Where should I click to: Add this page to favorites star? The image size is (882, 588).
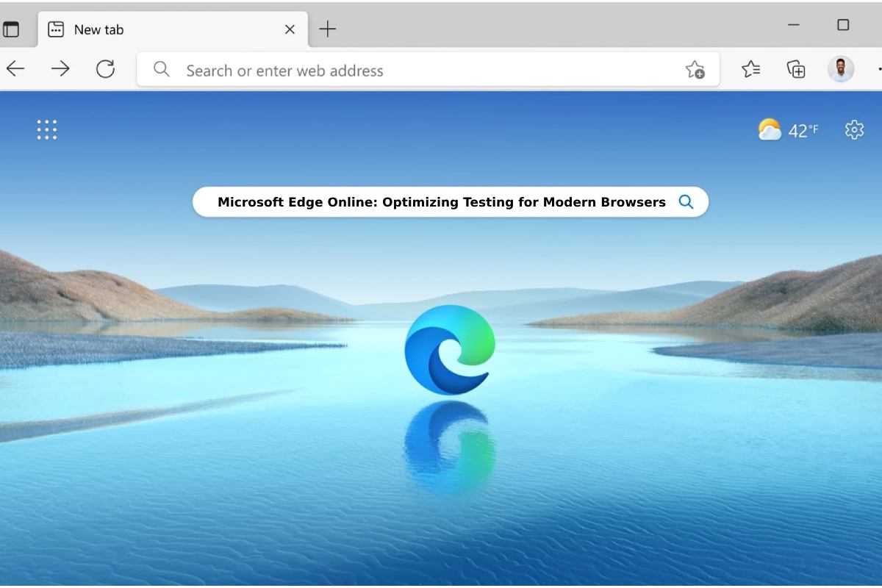[695, 70]
